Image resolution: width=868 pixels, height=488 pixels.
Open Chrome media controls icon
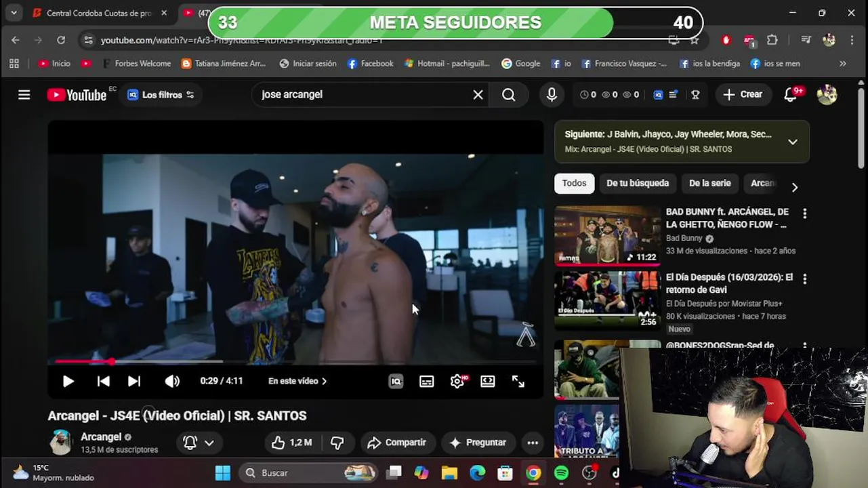coord(806,41)
